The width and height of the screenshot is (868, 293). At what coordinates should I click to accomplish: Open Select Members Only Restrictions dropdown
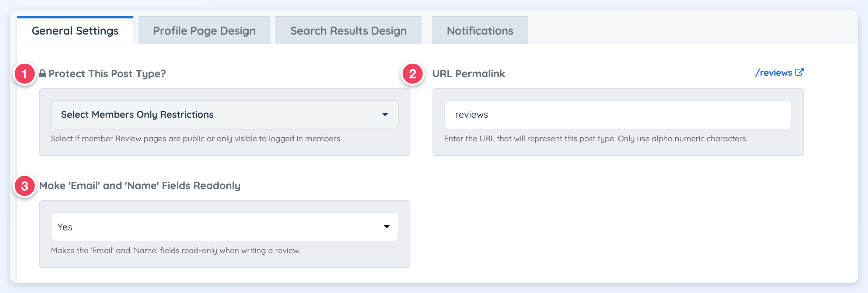[x=225, y=115]
